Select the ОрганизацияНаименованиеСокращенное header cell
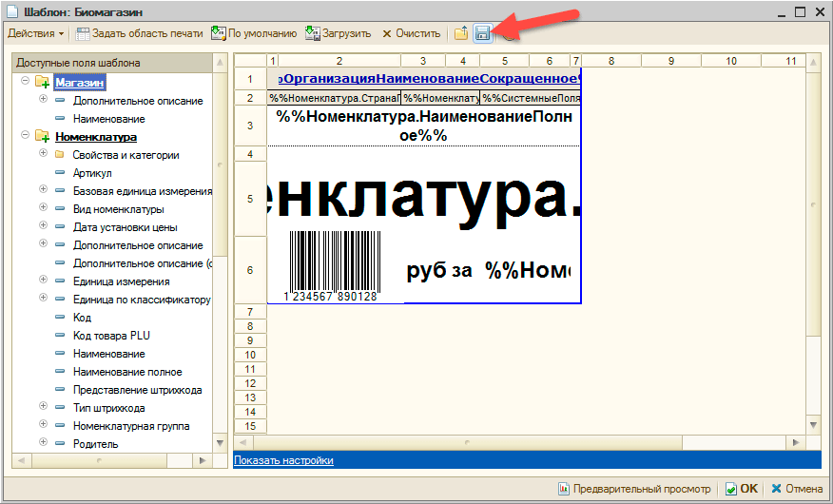Image resolution: width=833 pixels, height=504 pixels. 429,79
